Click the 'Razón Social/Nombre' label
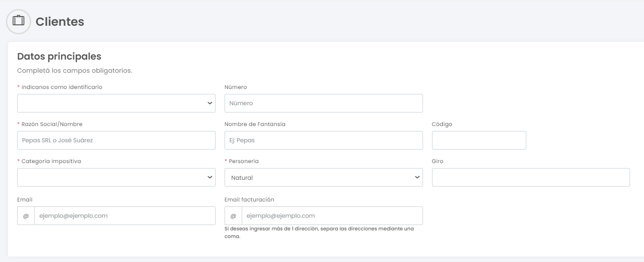 (52, 124)
